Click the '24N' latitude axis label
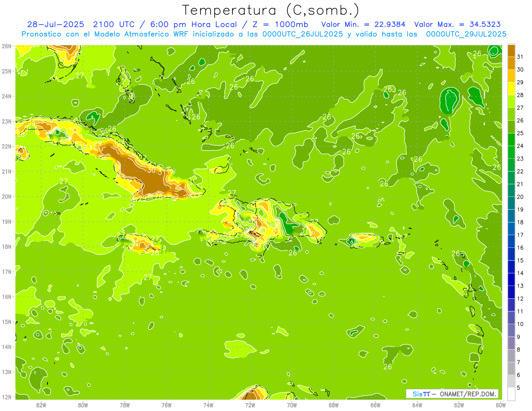This screenshot has width=532, height=411. pos(6,96)
